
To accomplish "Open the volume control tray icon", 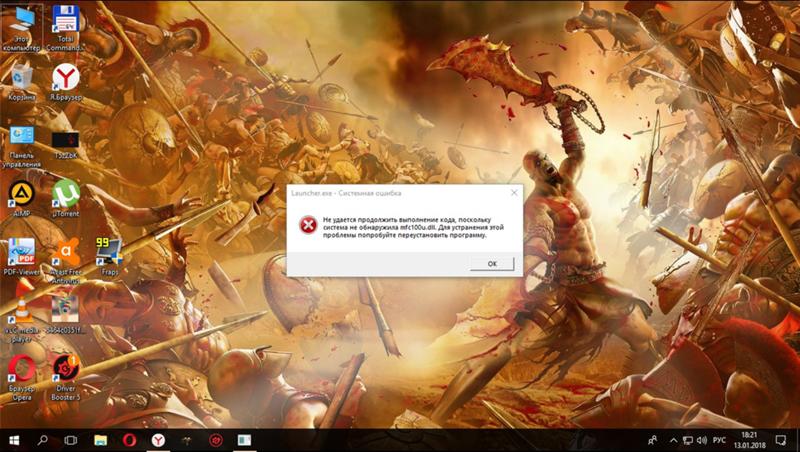I will click(702, 440).
